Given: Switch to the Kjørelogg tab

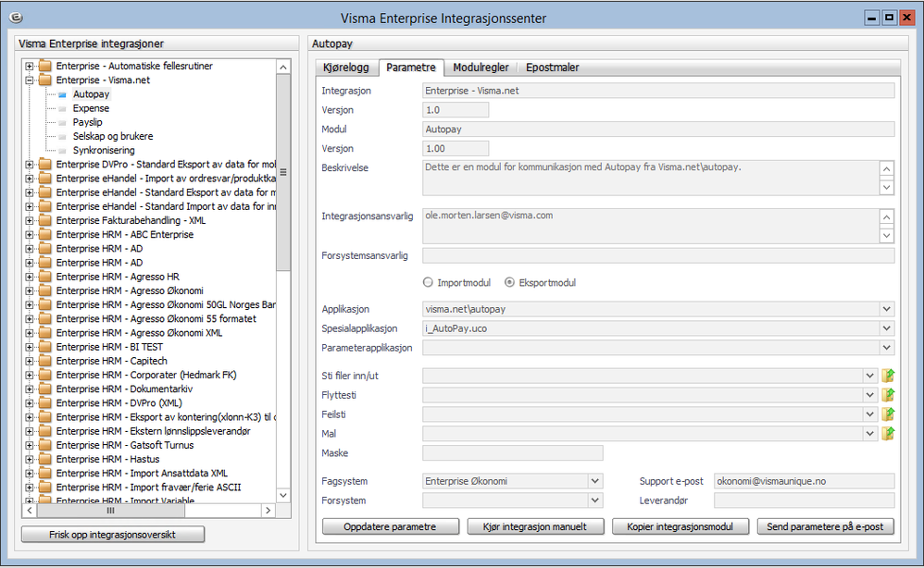Looking at the screenshot, I should [x=346, y=68].
